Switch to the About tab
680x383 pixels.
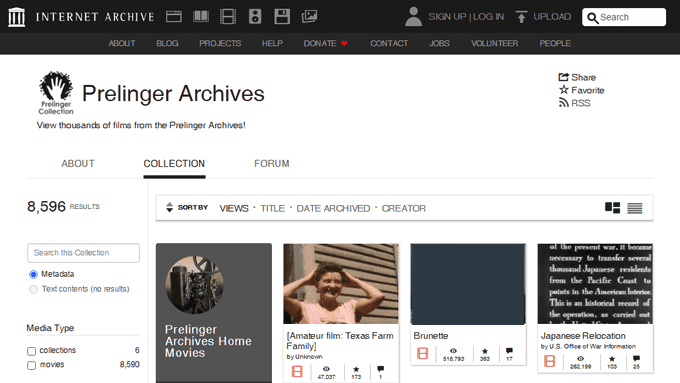(78, 164)
